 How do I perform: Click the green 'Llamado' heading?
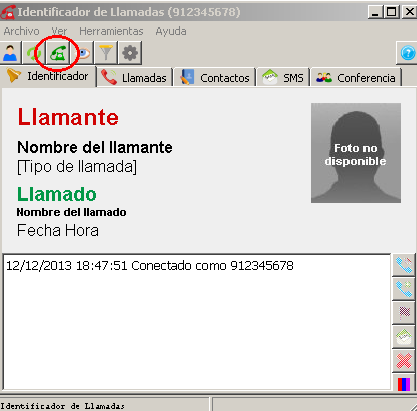coord(57,194)
